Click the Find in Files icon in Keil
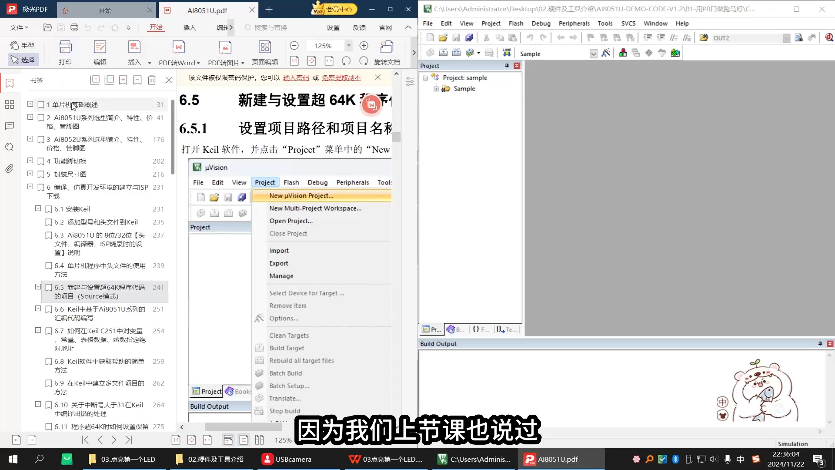Viewport: 835px width, 470px height. [x=704, y=38]
